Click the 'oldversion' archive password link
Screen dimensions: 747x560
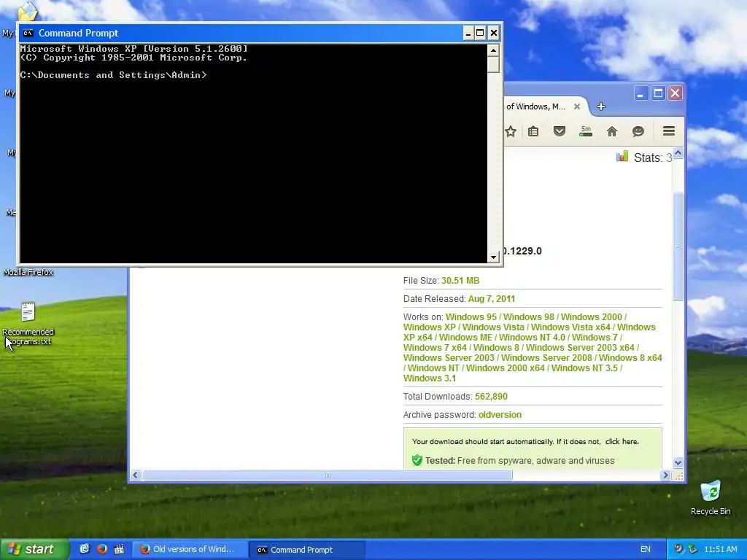point(500,415)
